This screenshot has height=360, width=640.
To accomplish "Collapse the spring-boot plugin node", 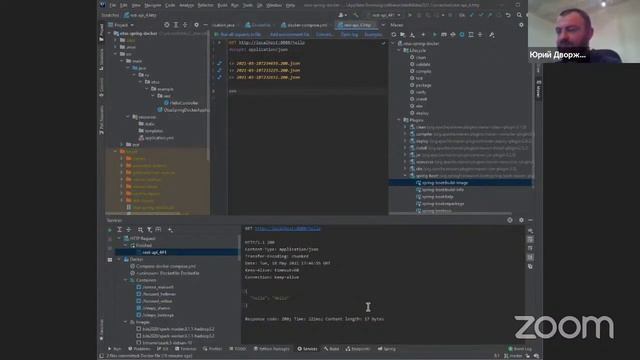I will coord(405,176).
